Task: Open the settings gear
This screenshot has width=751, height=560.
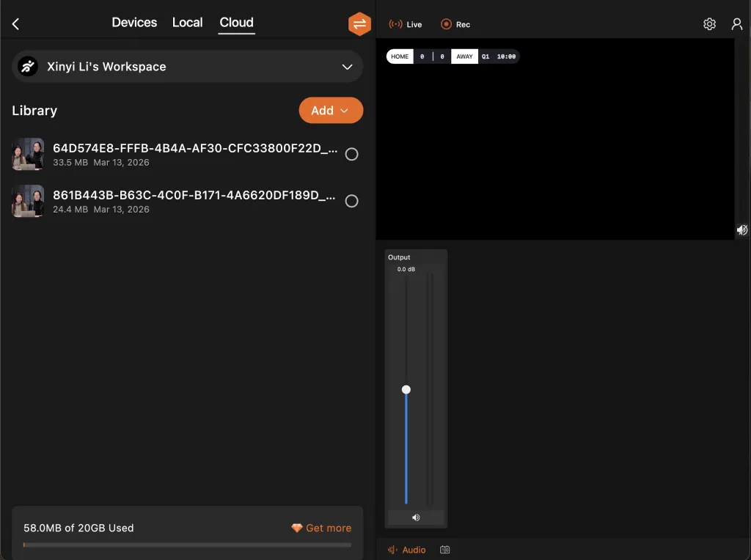Action: point(709,23)
